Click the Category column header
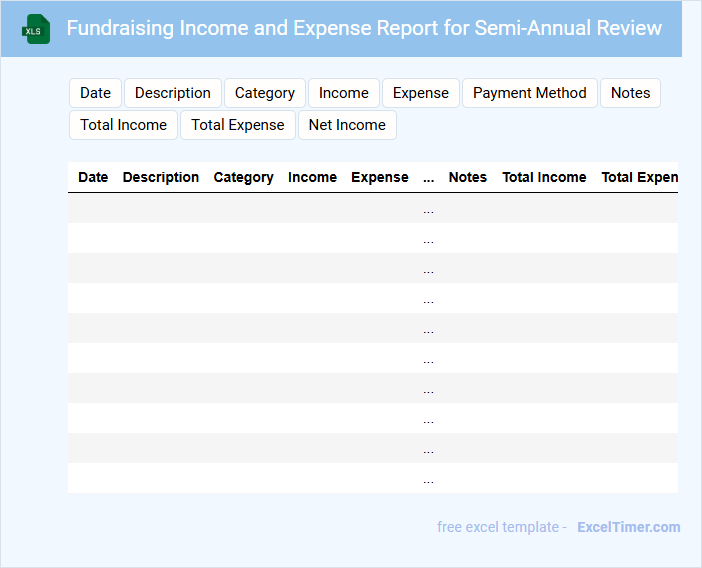702x568 pixels. tap(243, 177)
